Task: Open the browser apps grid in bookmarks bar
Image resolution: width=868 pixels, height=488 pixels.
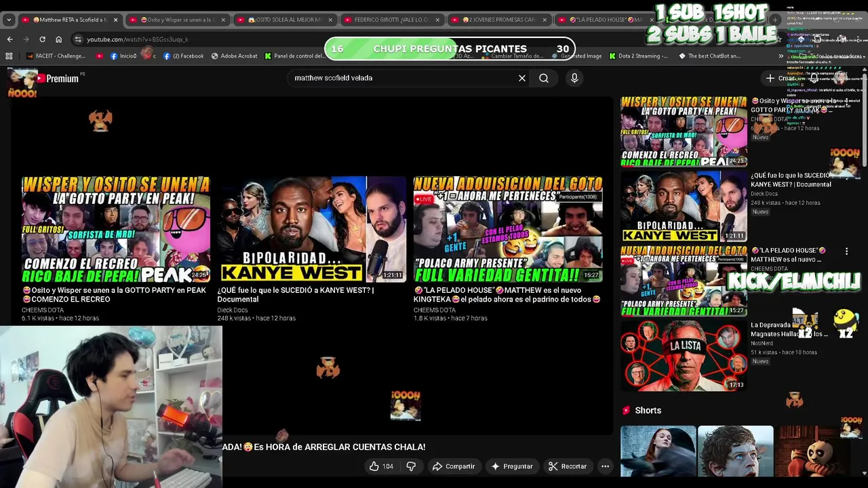Action: [9, 56]
